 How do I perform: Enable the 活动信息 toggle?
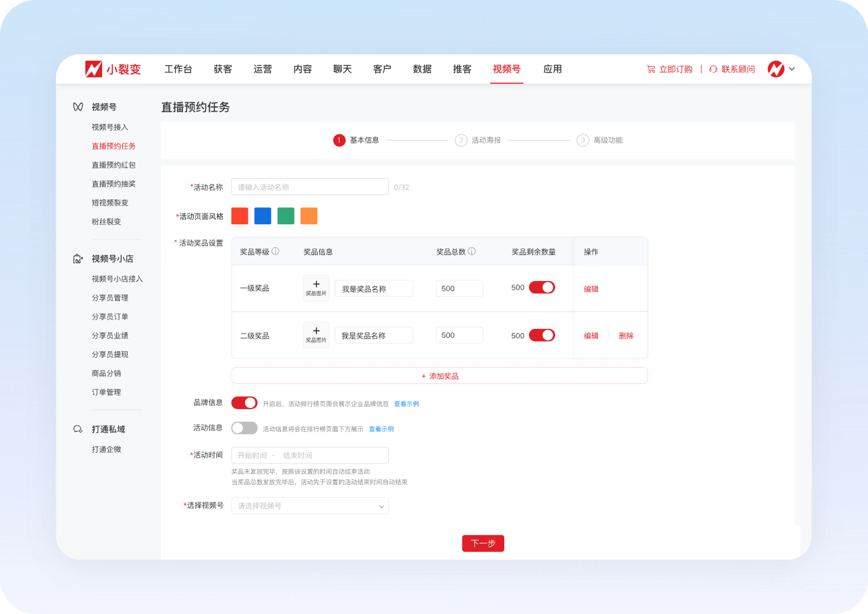(244, 428)
